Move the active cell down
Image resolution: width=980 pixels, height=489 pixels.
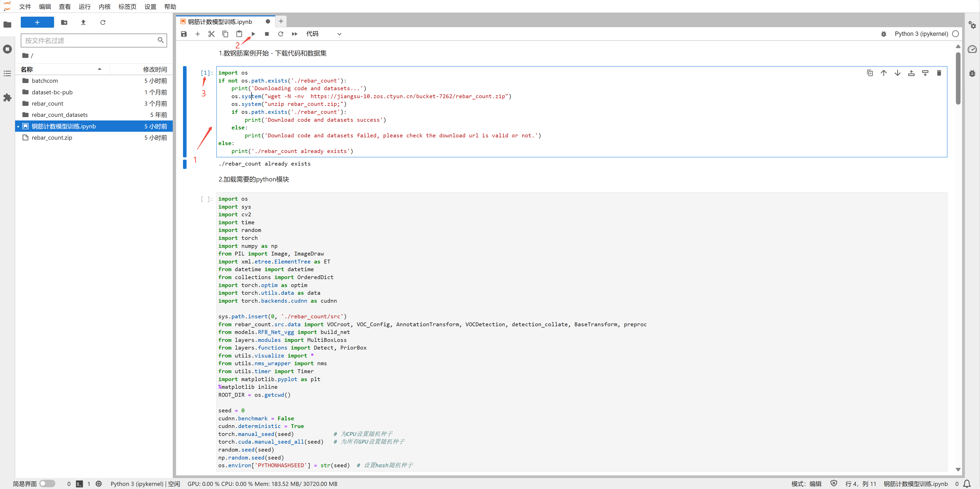(x=897, y=73)
